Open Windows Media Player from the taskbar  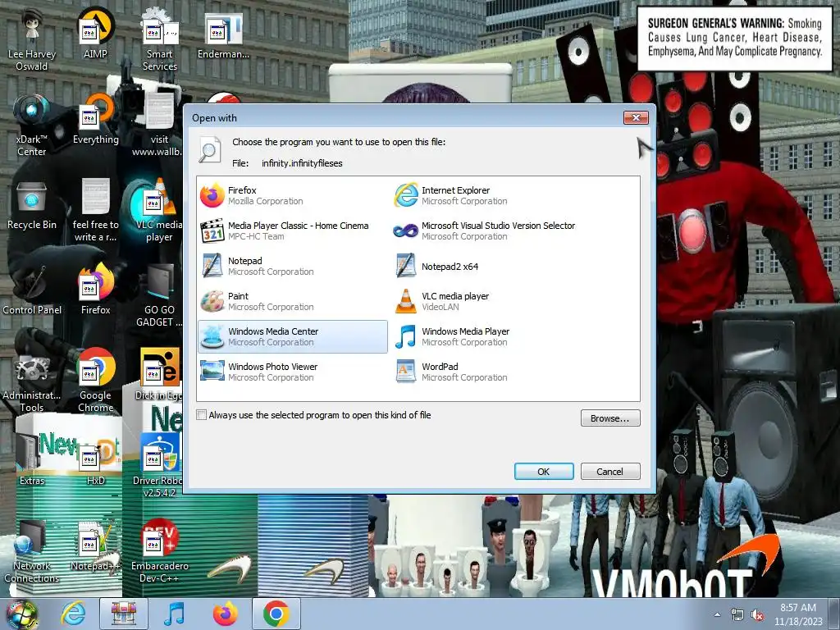coord(174,614)
